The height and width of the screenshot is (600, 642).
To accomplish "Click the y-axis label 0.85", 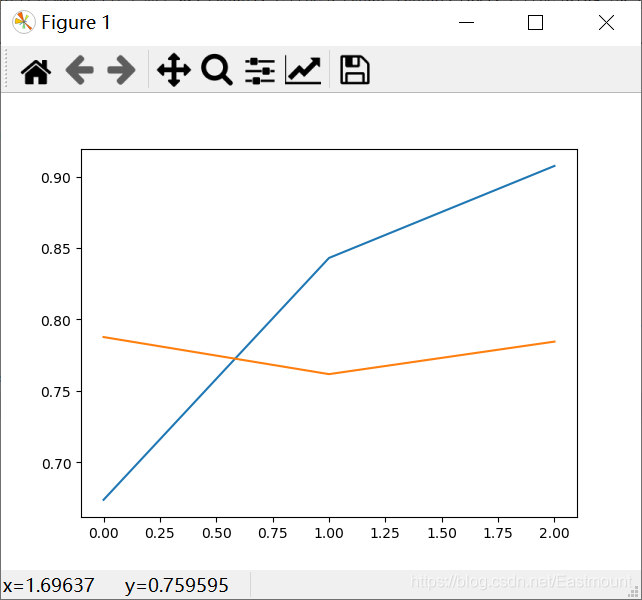I will click(x=56, y=249).
